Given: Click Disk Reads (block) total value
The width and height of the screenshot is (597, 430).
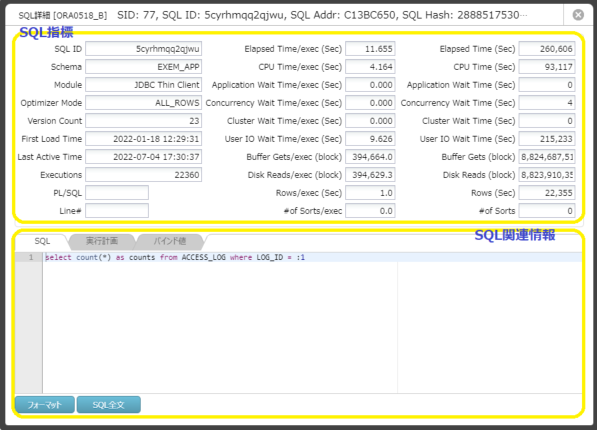Looking at the screenshot, I should pyautogui.click(x=547, y=175).
